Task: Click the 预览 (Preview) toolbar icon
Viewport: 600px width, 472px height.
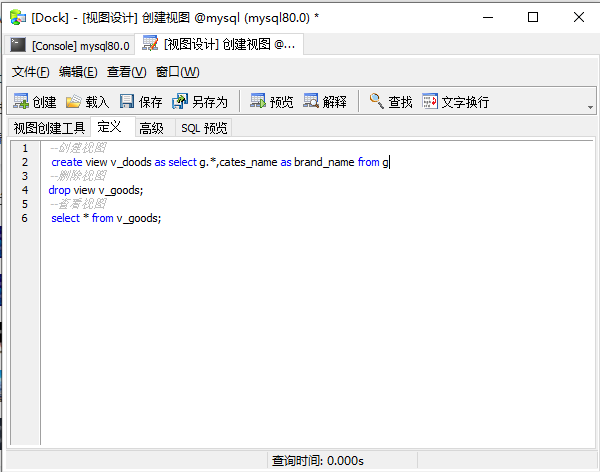Action: click(x=258, y=101)
